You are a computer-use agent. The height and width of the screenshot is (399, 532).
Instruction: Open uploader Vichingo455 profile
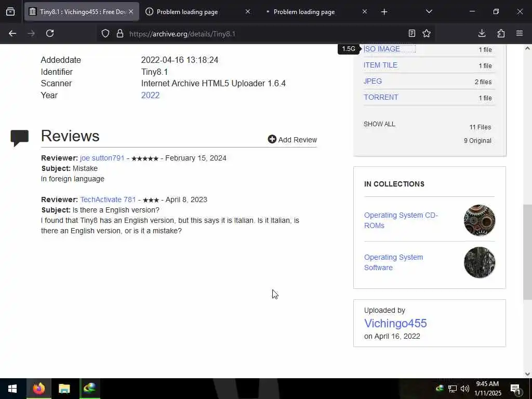[395, 323]
